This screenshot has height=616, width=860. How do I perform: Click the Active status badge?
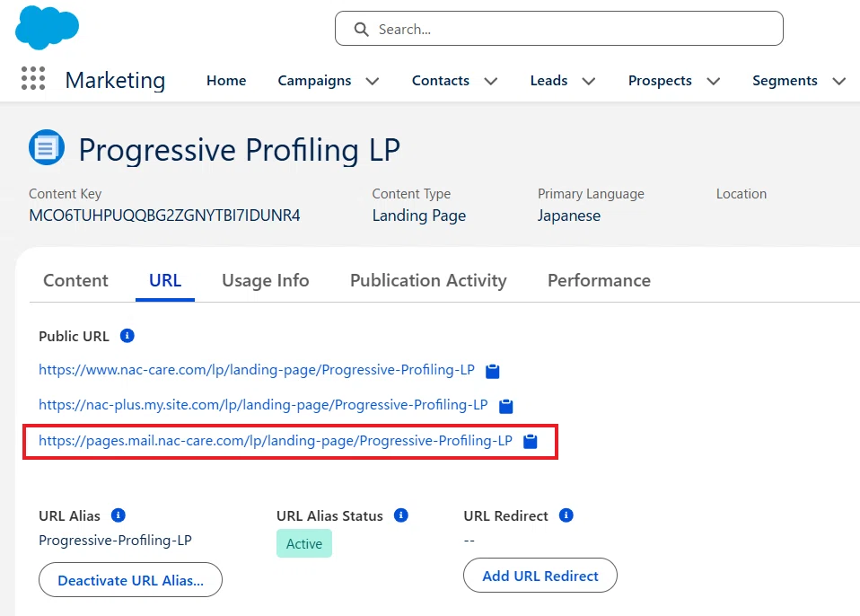pyautogui.click(x=304, y=543)
